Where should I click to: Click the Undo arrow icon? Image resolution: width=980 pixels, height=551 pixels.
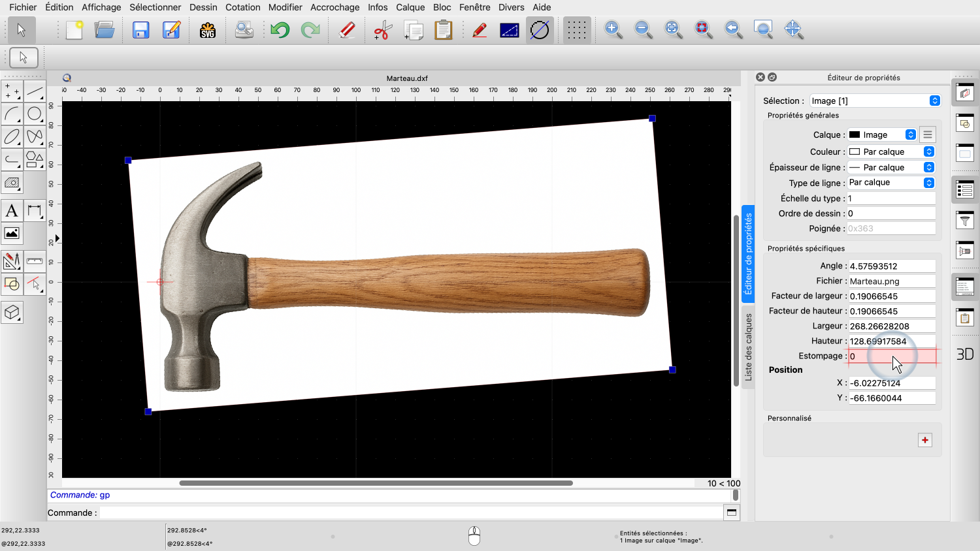(280, 30)
